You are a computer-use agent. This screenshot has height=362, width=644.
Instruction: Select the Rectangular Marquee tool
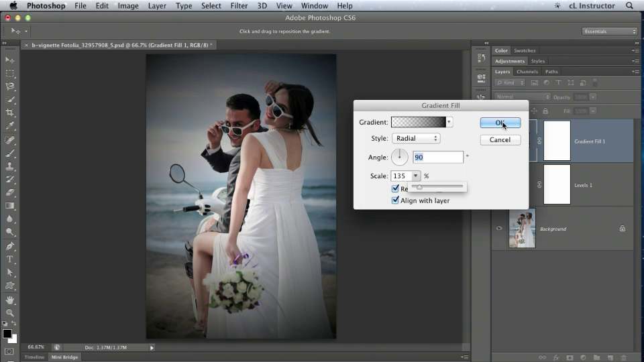10,74
